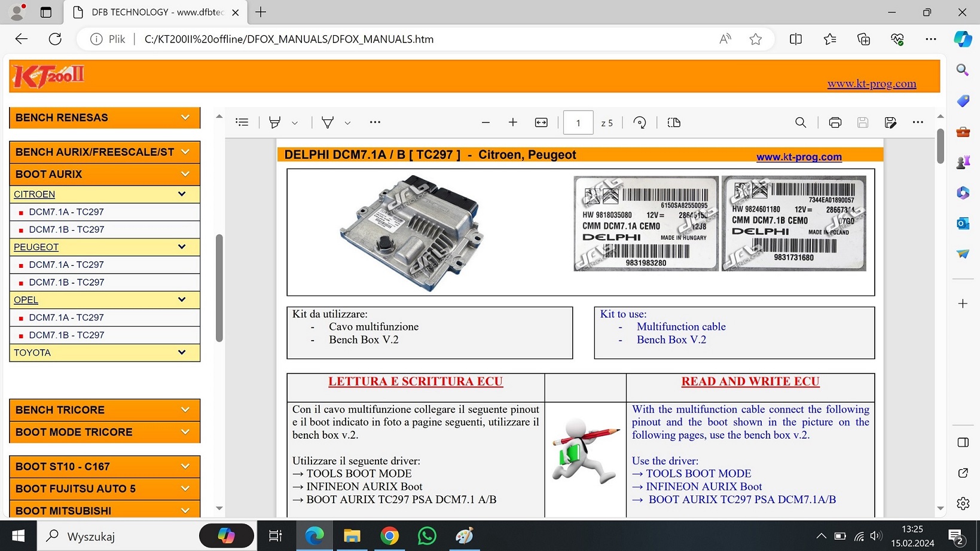This screenshot has width=980, height=551.
Task: Click the PDF page number field
Action: [x=578, y=123]
